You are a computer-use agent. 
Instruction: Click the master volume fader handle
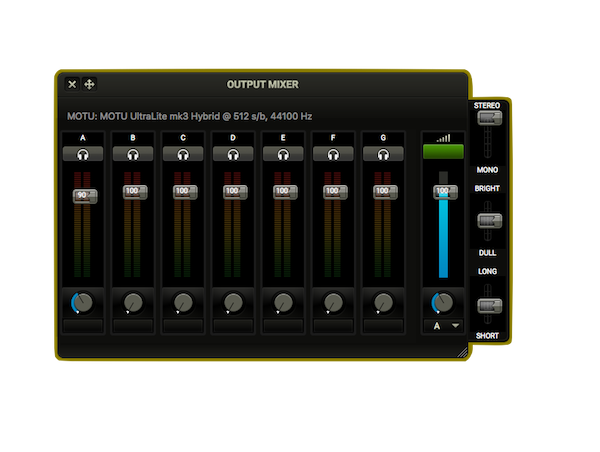pyautogui.click(x=445, y=192)
